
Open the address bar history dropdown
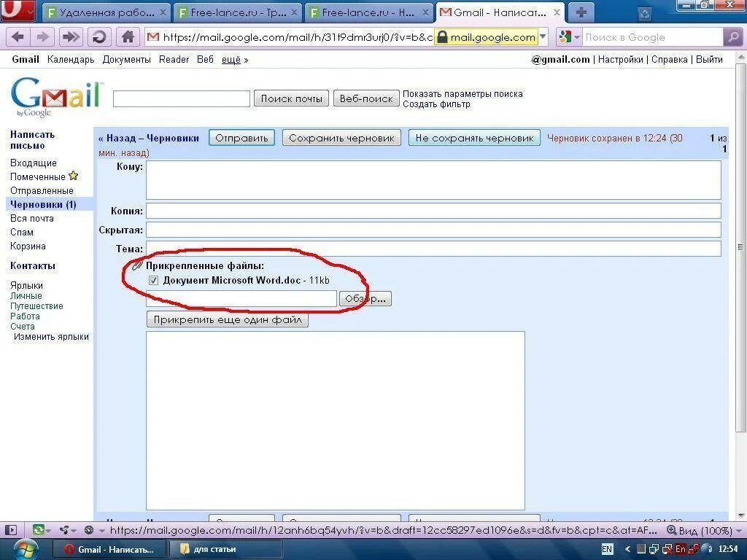(543, 37)
